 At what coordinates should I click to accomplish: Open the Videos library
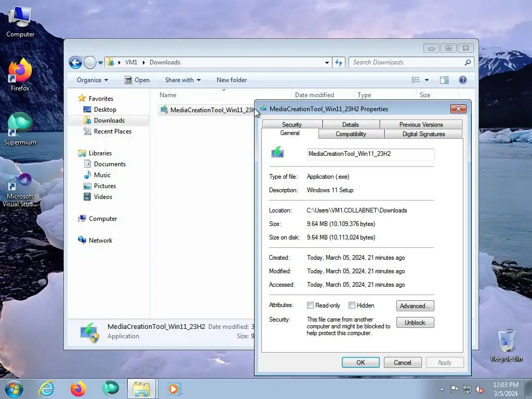103,197
